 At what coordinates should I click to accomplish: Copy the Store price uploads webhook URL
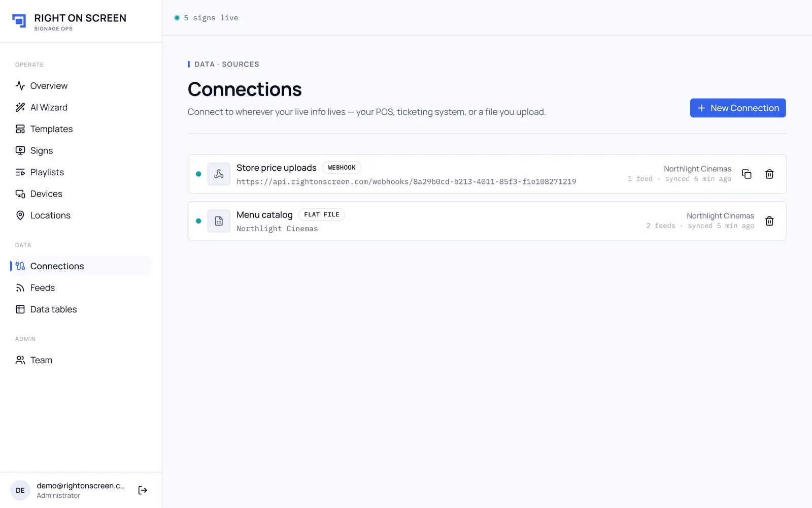(747, 174)
